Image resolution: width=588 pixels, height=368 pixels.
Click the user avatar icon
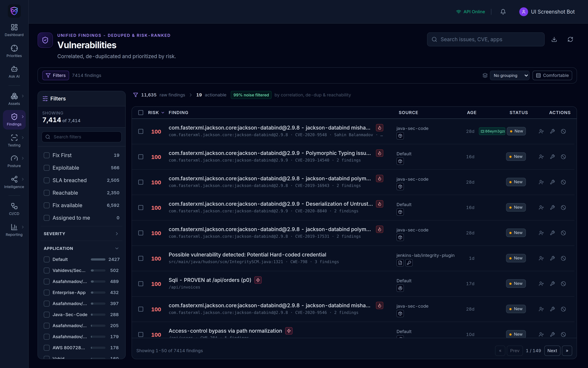tap(523, 12)
